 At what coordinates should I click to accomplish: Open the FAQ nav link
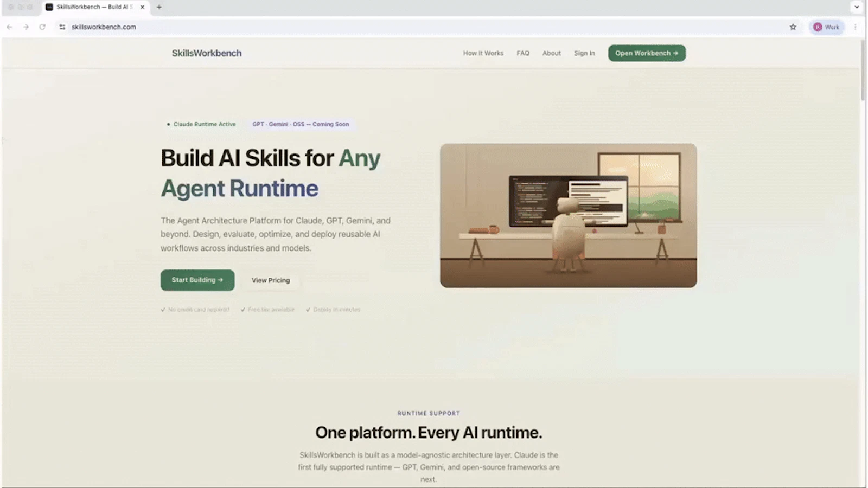point(523,53)
